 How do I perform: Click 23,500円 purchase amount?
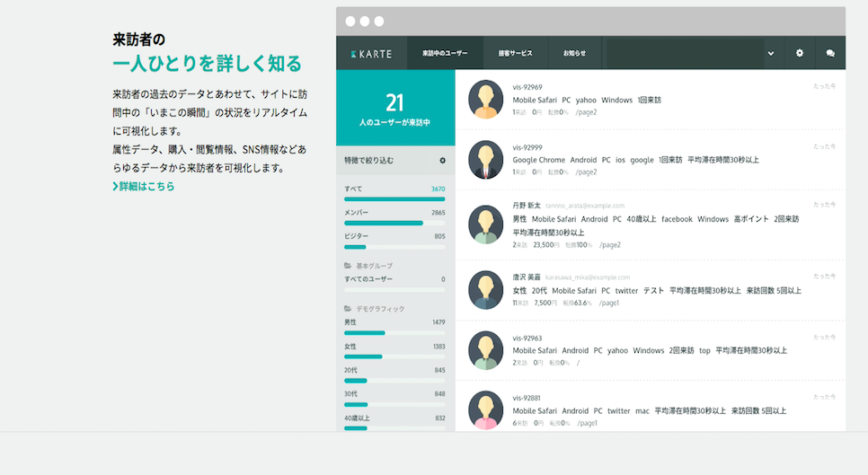point(545,245)
